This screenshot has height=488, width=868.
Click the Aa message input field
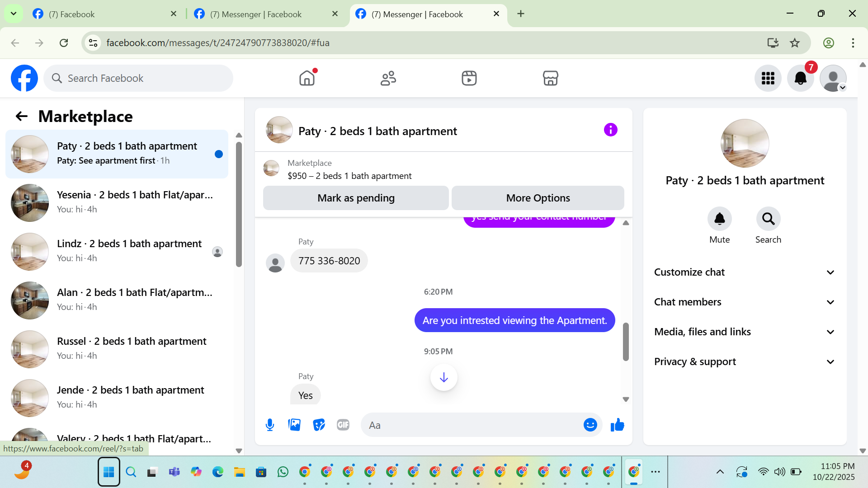coord(472,425)
